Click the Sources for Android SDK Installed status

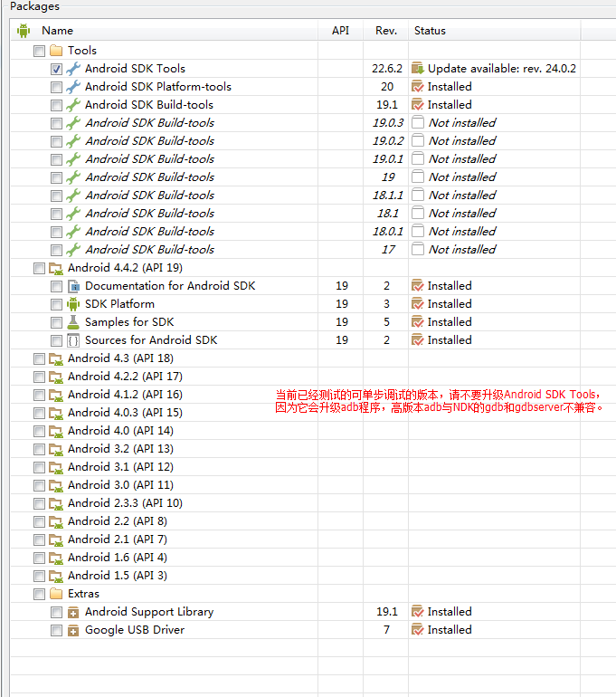coord(450,340)
